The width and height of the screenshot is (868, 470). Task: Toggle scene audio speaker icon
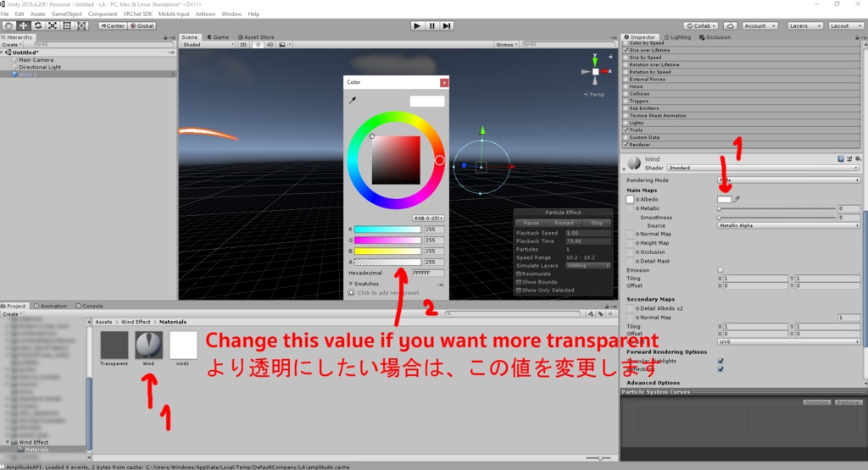click(270, 44)
